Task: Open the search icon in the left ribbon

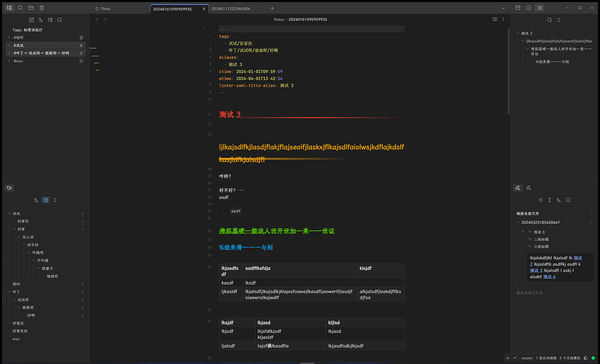Action: 20,8
